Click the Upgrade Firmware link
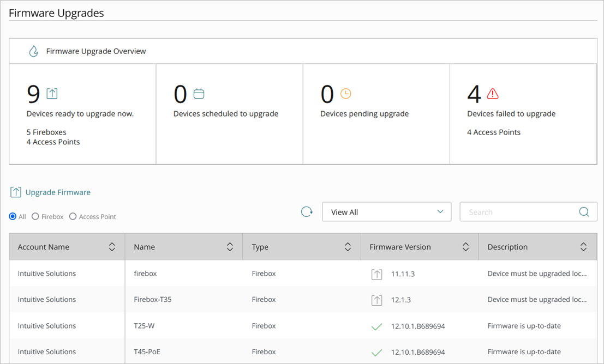 coord(56,192)
